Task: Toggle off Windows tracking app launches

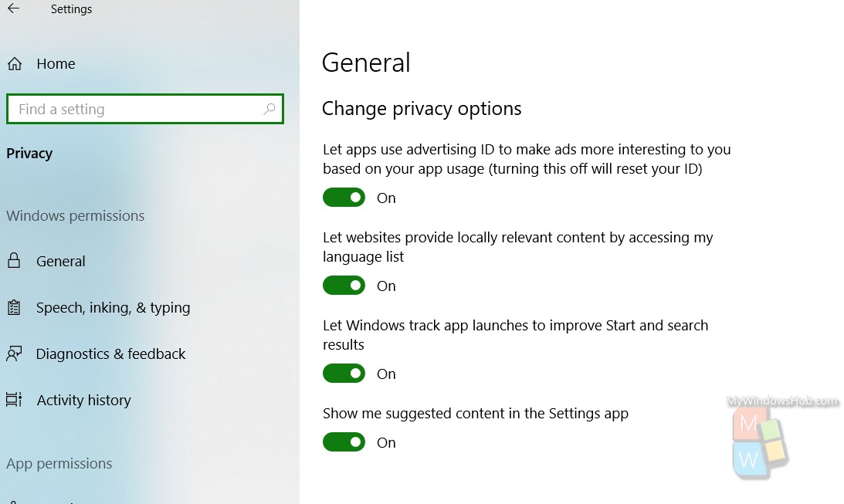Action: click(344, 374)
